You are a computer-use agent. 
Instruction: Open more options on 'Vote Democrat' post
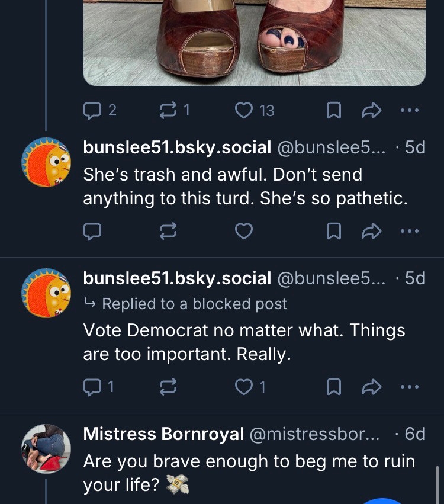pyautogui.click(x=409, y=387)
